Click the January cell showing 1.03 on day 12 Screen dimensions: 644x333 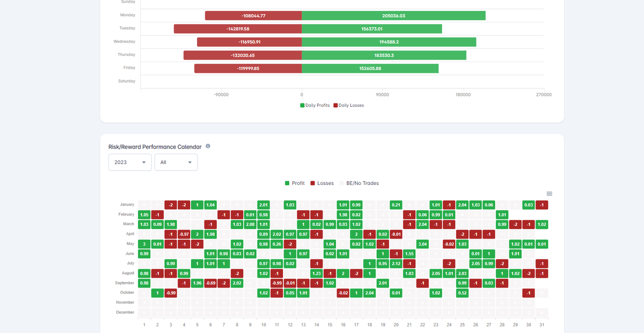coord(290,205)
